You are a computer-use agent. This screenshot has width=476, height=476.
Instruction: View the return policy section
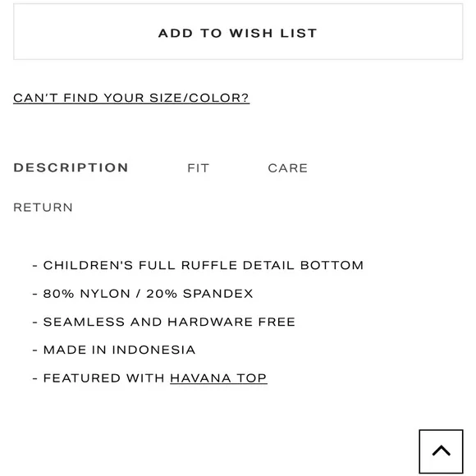43,208
